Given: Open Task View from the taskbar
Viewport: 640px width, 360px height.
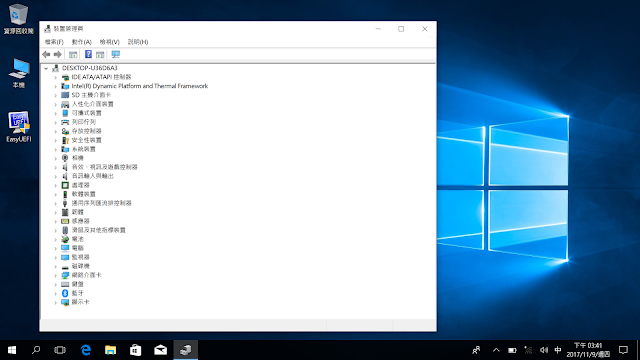Looking at the screenshot, I should [x=60, y=350].
